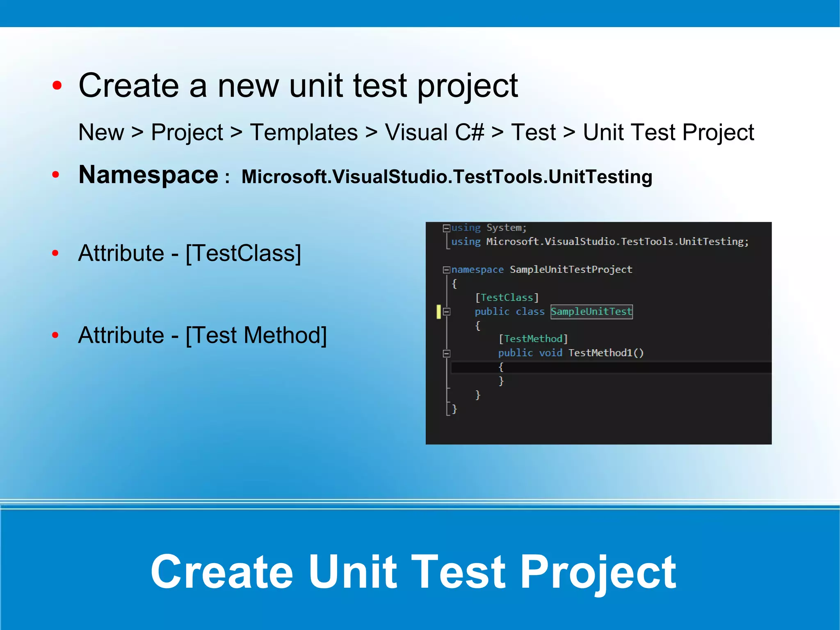Image resolution: width=840 pixels, height=630 pixels.
Task: Click the namespace keyword in code
Action: tap(477, 270)
